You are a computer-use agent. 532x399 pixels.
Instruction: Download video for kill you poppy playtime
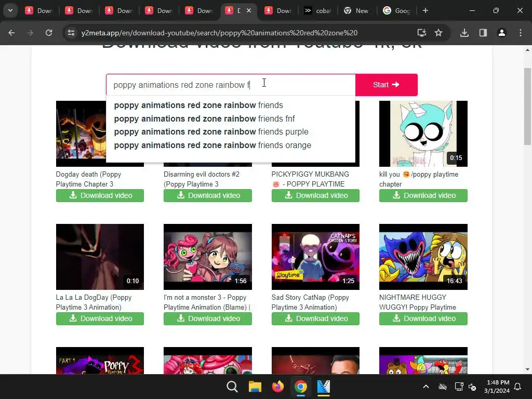(423, 195)
